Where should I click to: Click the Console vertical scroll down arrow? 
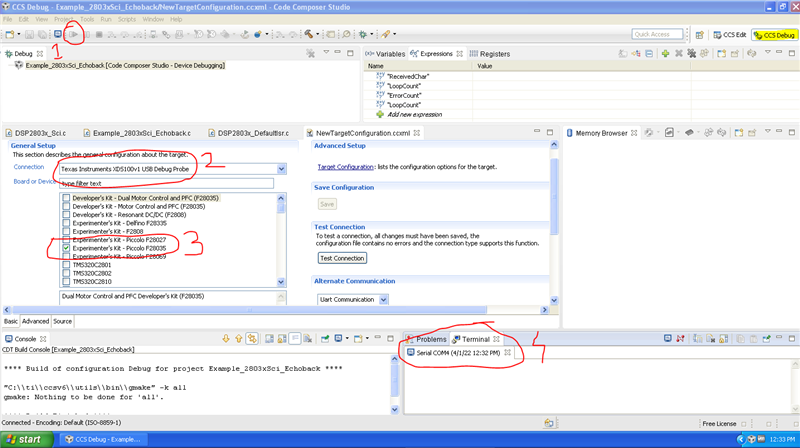[x=394, y=409]
